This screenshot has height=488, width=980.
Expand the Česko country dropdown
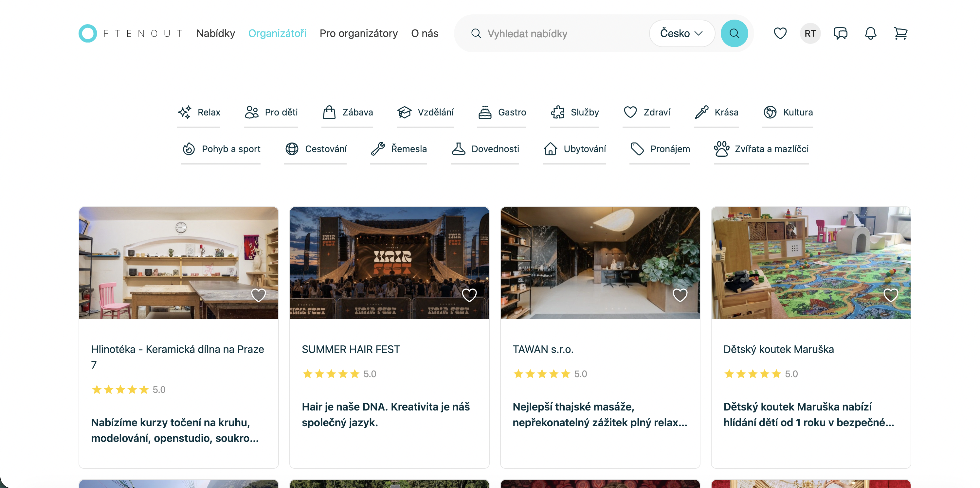(x=681, y=33)
